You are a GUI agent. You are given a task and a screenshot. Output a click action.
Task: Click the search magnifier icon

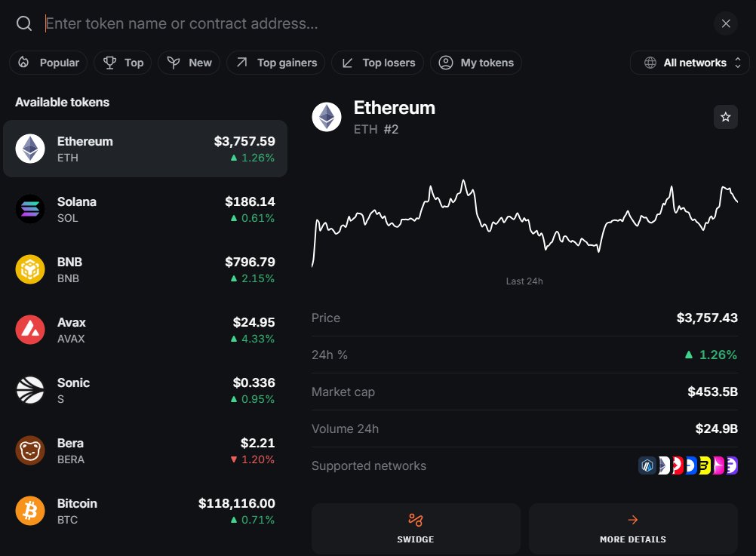pyautogui.click(x=23, y=23)
